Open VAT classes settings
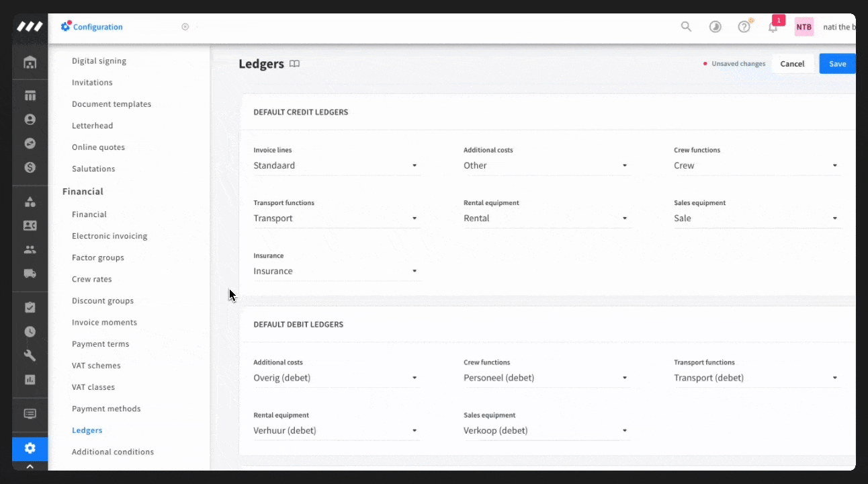Viewport: 868px width, 484px height. (x=93, y=387)
